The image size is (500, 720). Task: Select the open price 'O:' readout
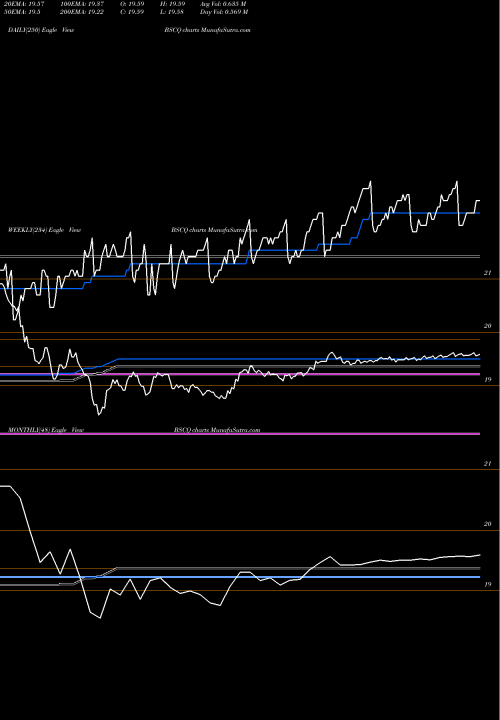pos(132,4)
